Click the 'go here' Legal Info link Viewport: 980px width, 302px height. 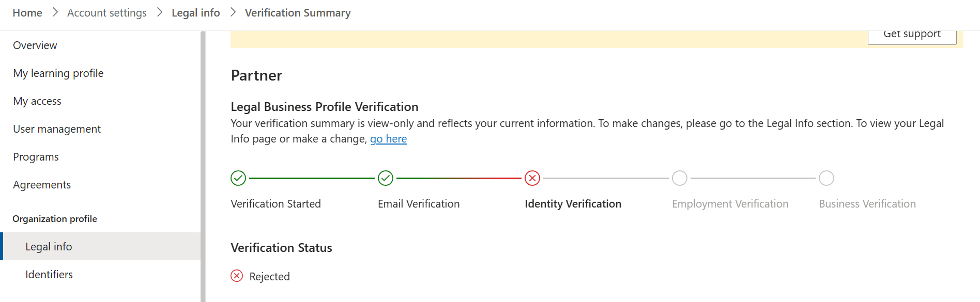388,139
